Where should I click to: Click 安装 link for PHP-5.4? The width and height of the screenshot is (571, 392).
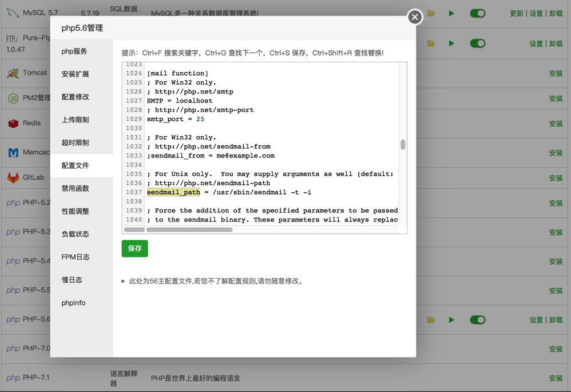(556, 262)
